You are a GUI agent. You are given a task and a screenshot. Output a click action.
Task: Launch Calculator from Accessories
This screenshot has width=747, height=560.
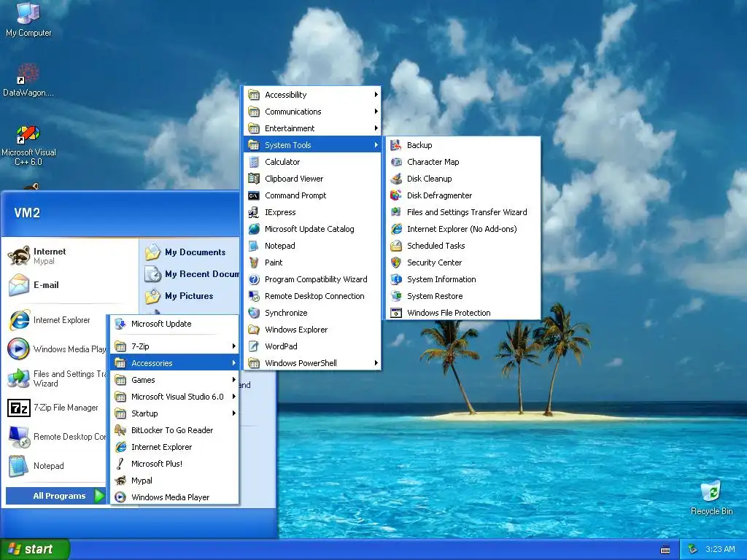(312, 162)
